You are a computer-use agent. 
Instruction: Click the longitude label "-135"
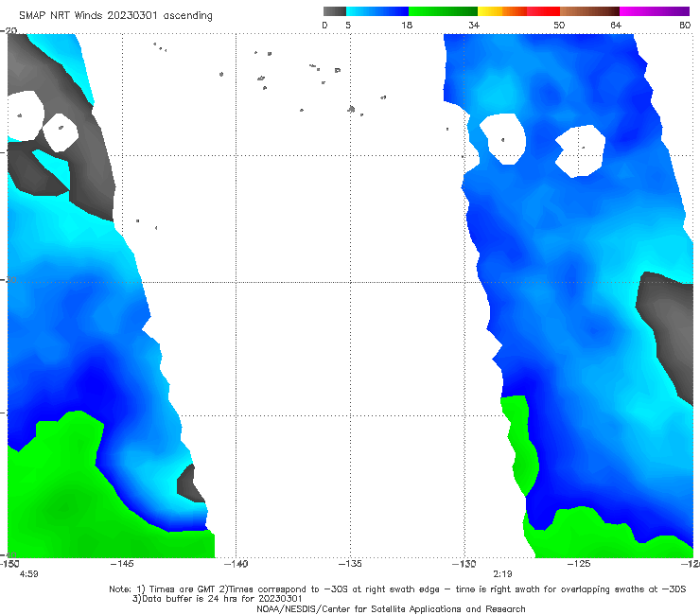(350, 564)
